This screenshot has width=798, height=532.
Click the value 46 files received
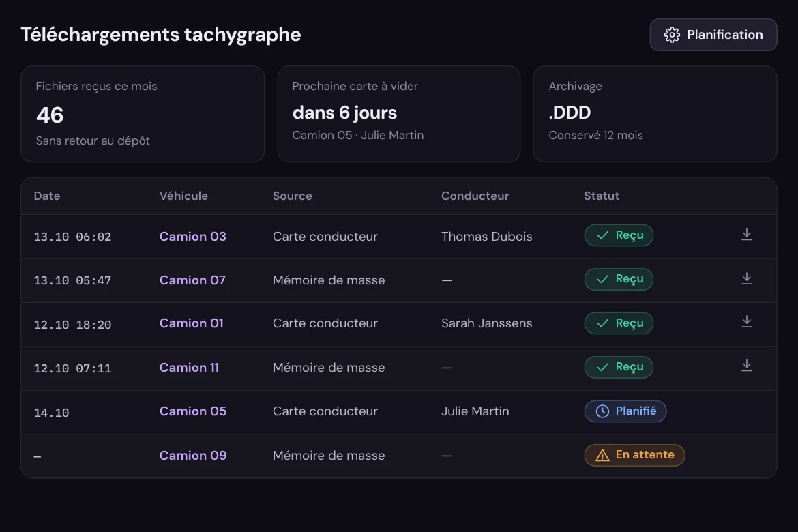[x=50, y=115]
